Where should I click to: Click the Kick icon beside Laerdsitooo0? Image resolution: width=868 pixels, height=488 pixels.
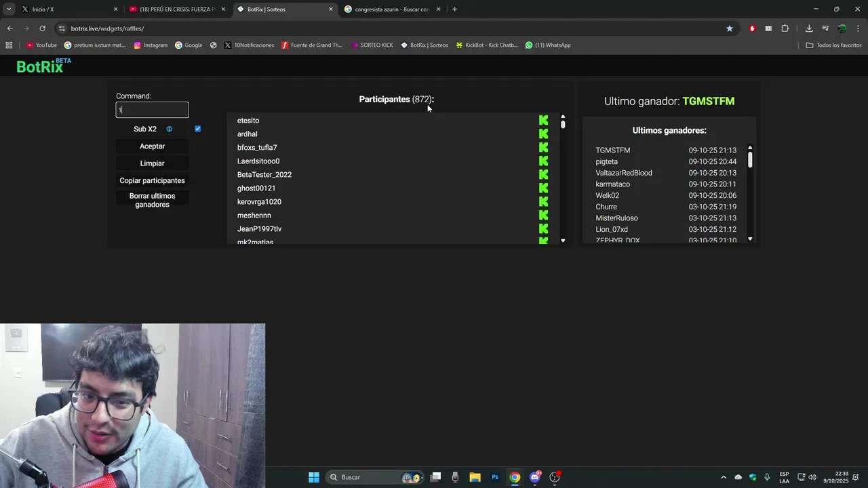coord(543,161)
